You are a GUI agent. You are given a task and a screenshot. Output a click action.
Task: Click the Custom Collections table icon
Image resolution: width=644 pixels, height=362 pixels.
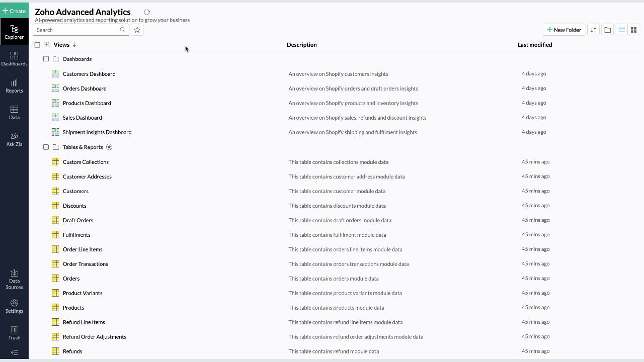click(x=55, y=162)
